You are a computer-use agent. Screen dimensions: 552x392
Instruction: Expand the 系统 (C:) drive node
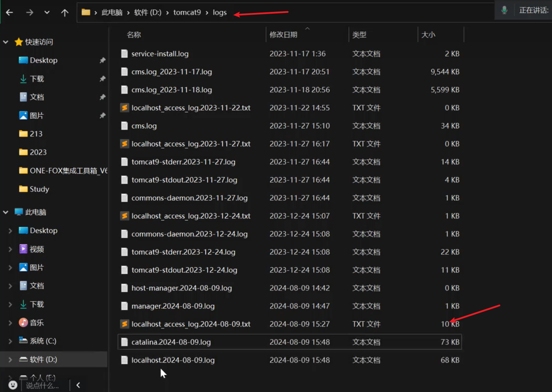pyautogui.click(x=10, y=341)
